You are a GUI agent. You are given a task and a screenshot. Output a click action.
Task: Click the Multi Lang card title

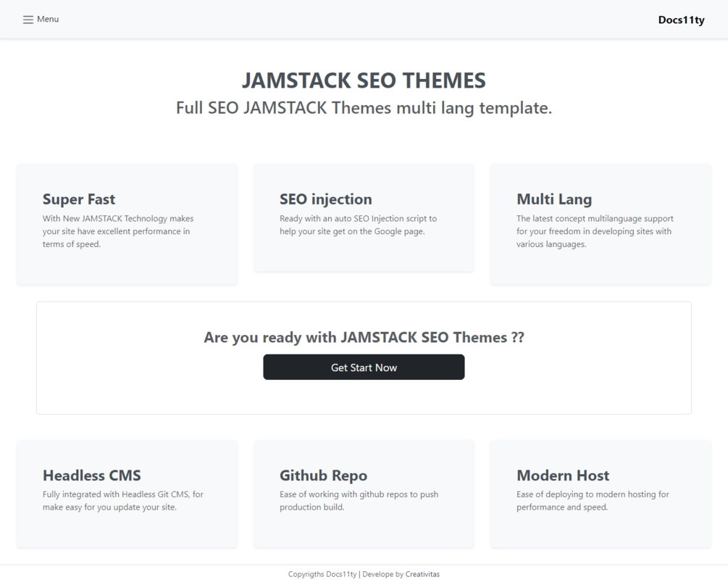[x=554, y=199]
